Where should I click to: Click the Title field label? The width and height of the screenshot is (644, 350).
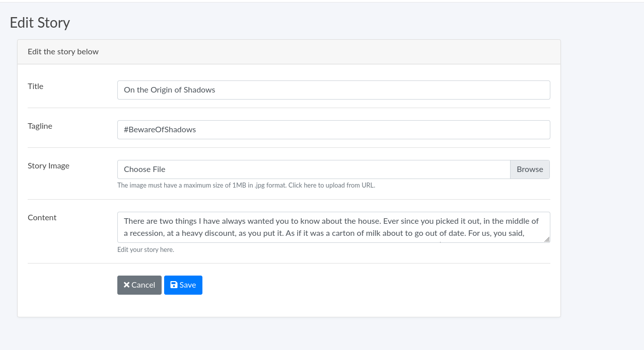(x=35, y=86)
